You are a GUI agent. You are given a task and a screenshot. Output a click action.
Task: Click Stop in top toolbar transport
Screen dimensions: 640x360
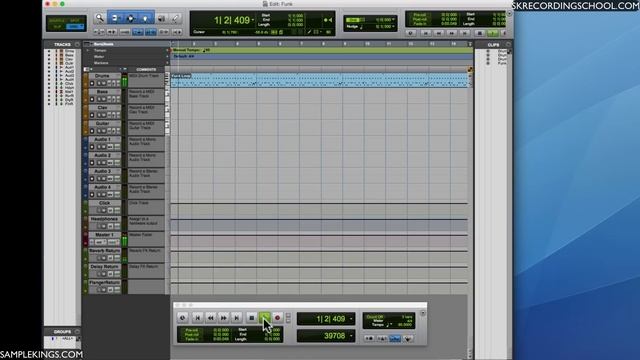(x=480, y=33)
